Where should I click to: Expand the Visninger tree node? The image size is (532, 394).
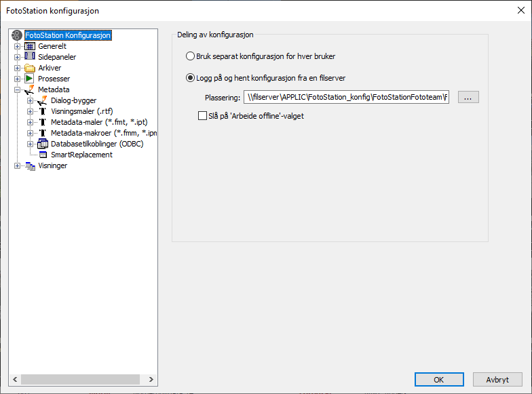click(x=18, y=165)
